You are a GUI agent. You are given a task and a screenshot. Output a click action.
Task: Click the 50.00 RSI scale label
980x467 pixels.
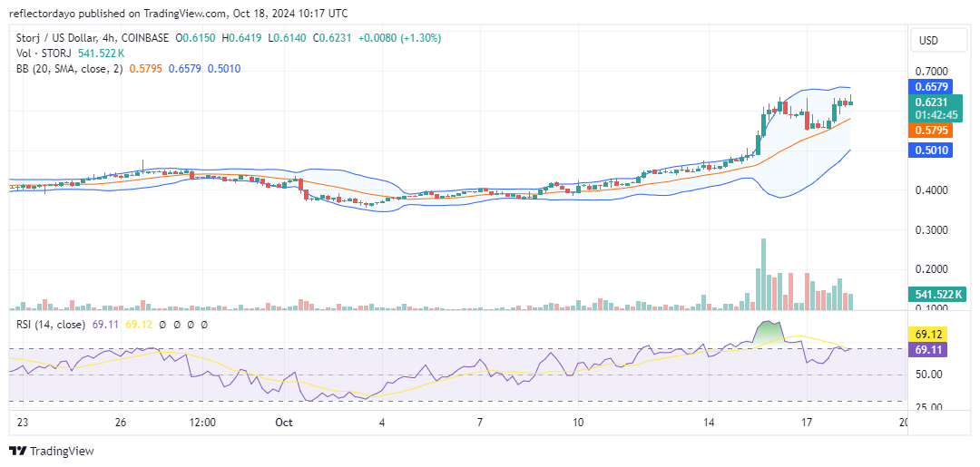(929, 375)
